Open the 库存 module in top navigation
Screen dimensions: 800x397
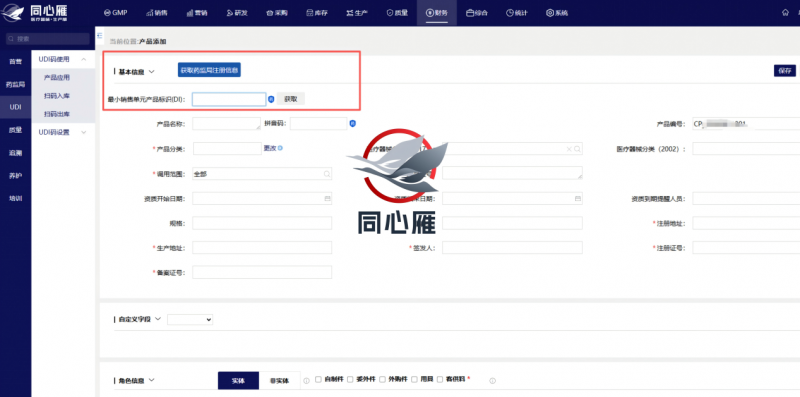tap(317, 13)
